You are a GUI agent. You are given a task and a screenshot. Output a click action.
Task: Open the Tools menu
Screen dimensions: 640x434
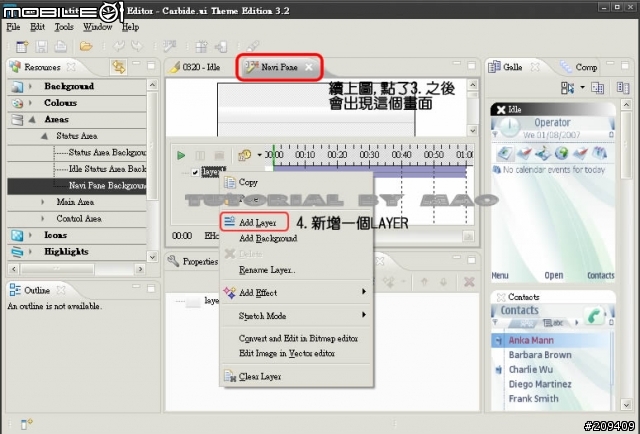[x=64, y=27]
